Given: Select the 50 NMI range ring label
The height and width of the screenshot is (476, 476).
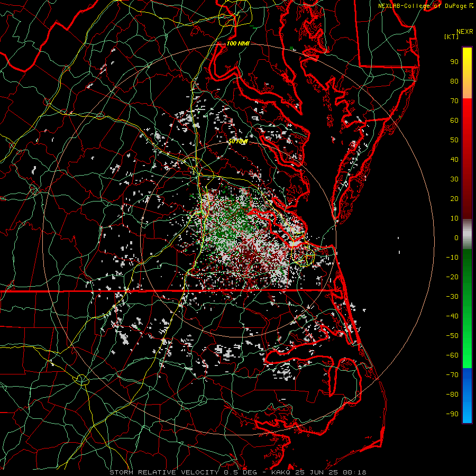Looking at the screenshot, I should tap(238, 141).
